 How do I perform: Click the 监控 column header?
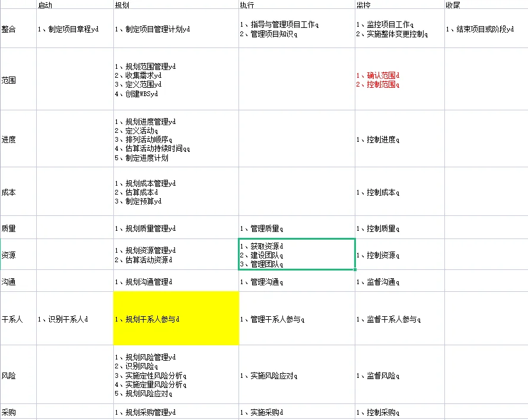[361, 5]
